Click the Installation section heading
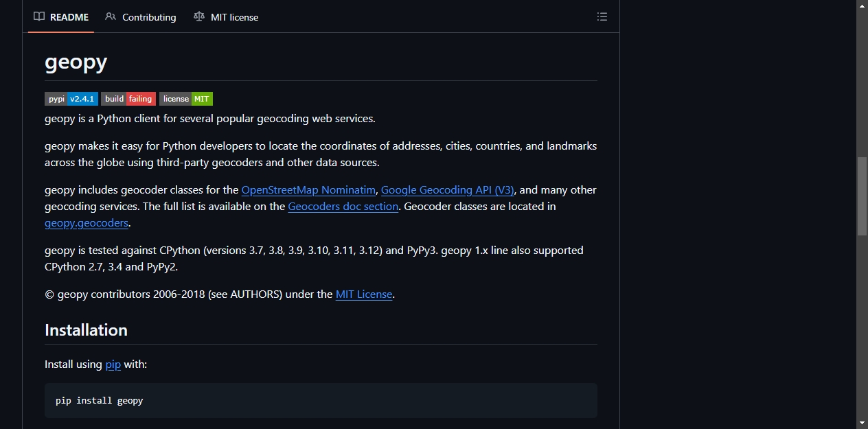The image size is (868, 429). tap(87, 329)
